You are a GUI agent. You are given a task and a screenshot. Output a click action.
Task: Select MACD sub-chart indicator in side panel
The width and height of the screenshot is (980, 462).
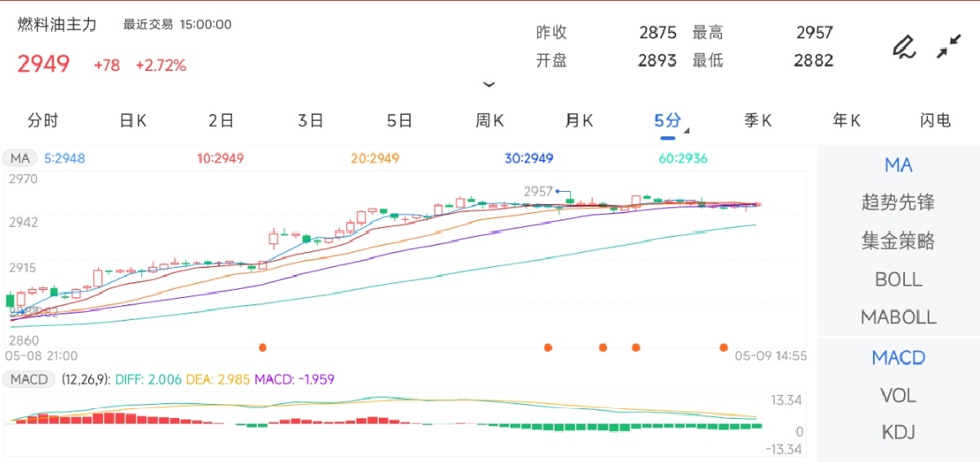898,358
